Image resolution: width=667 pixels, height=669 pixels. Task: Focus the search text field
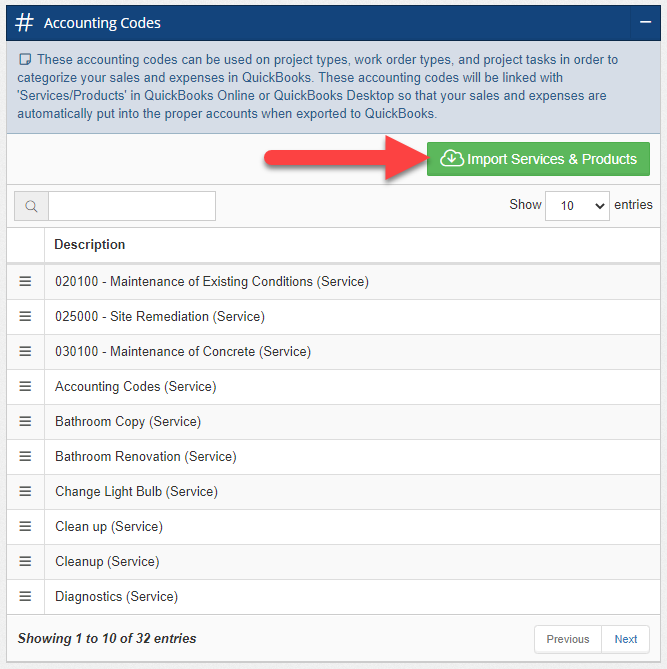(x=131, y=206)
